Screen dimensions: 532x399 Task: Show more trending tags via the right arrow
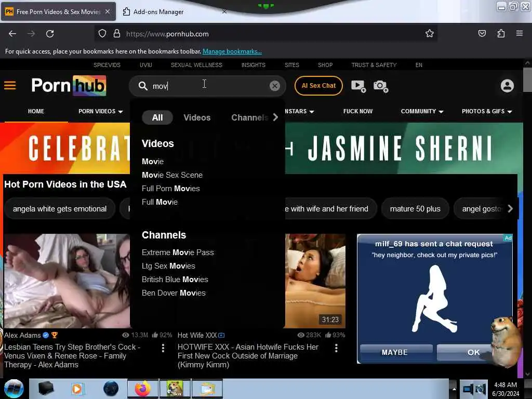510,209
